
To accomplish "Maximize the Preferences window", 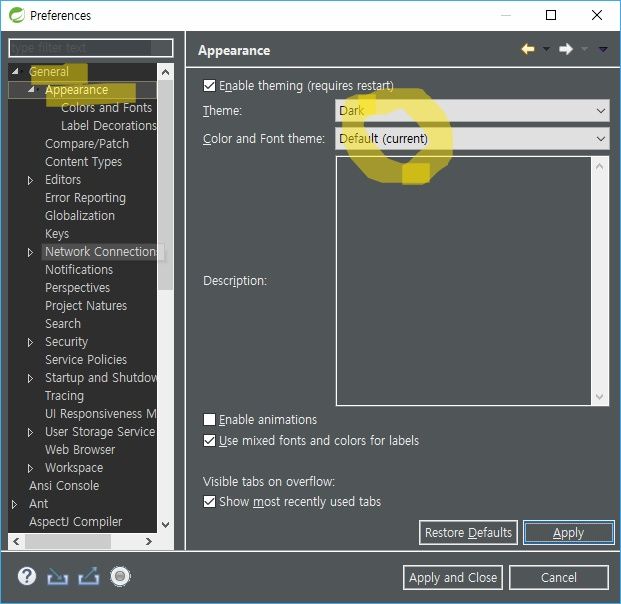I will (551, 15).
